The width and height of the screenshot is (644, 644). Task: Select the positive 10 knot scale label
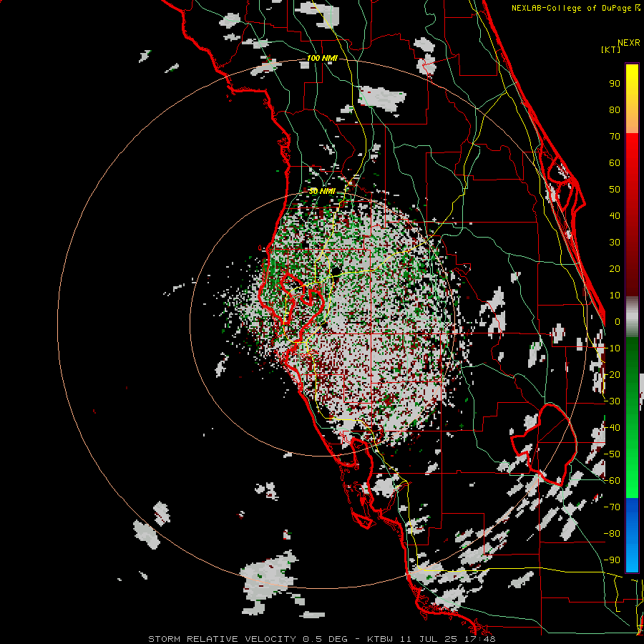pyautogui.click(x=615, y=296)
